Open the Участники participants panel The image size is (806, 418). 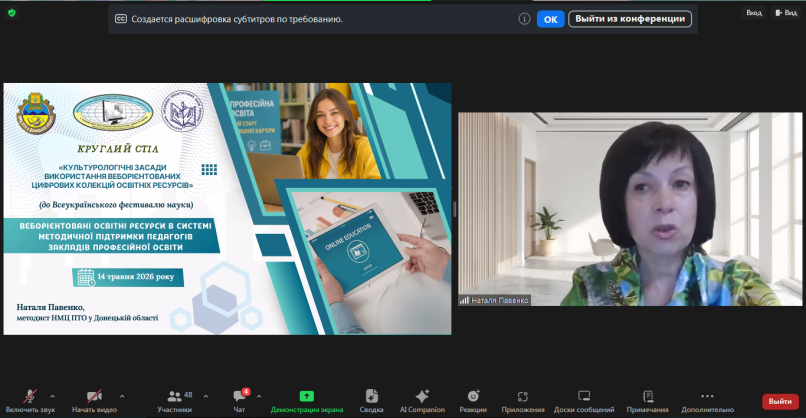174,396
